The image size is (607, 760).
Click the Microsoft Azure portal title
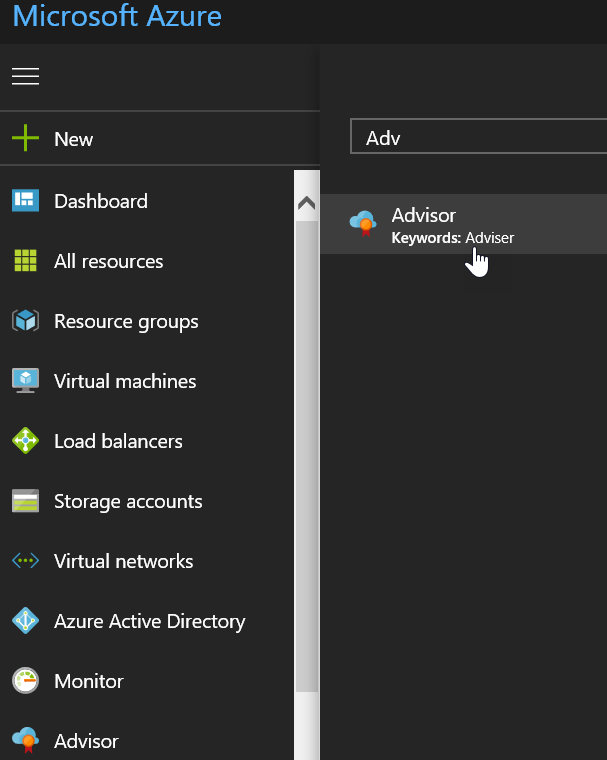[x=117, y=17]
